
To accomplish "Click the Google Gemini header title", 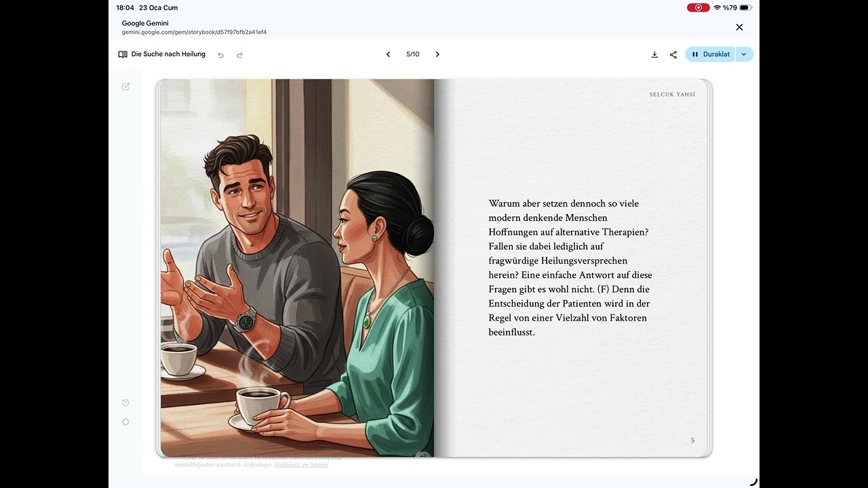I will click(x=145, y=23).
